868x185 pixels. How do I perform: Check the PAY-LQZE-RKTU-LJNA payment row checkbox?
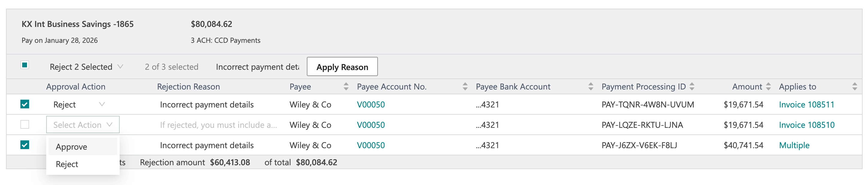point(25,125)
